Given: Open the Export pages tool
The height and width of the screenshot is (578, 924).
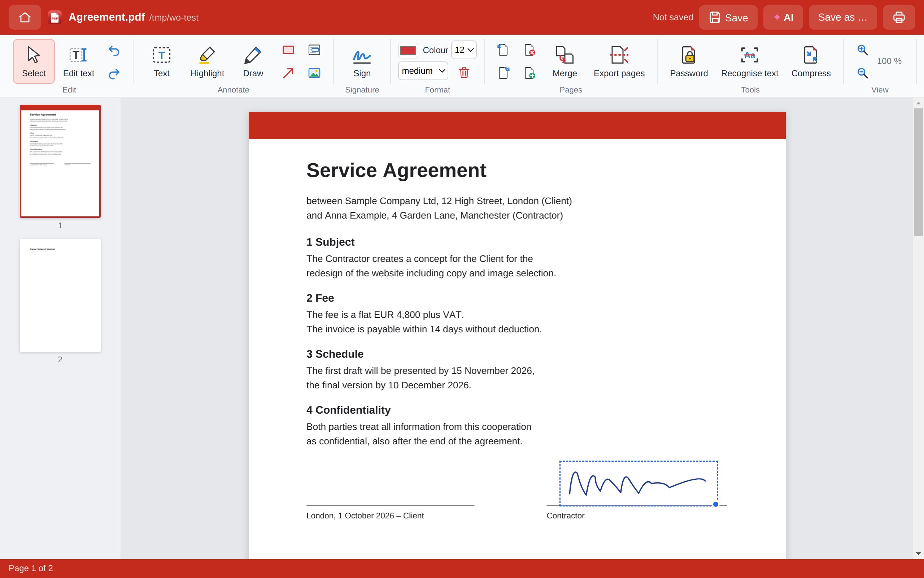Looking at the screenshot, I should [x=619, y=61].
